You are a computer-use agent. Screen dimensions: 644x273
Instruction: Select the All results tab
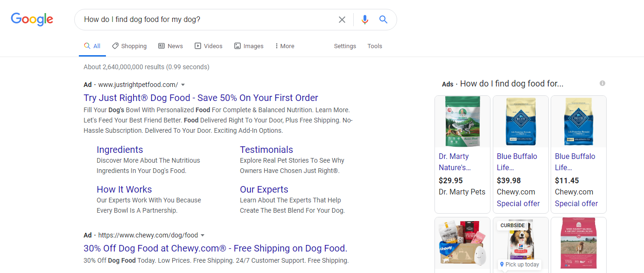coord(92,46)
